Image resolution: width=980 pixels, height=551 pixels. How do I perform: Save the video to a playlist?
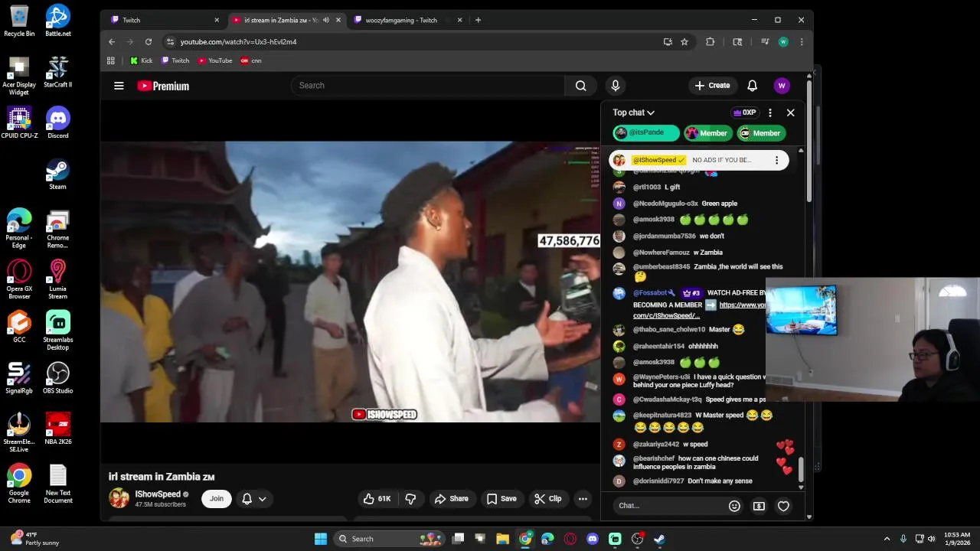click(501, 499)
